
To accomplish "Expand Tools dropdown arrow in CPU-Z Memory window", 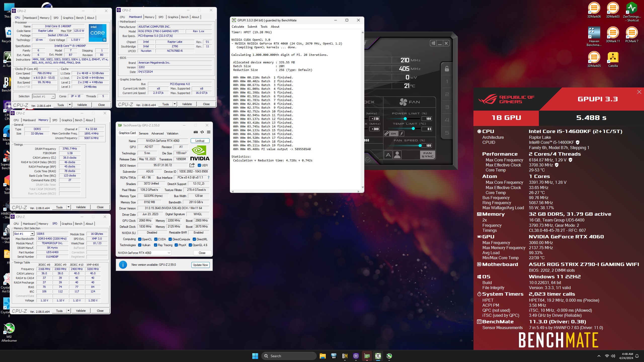I will [68, 207].
